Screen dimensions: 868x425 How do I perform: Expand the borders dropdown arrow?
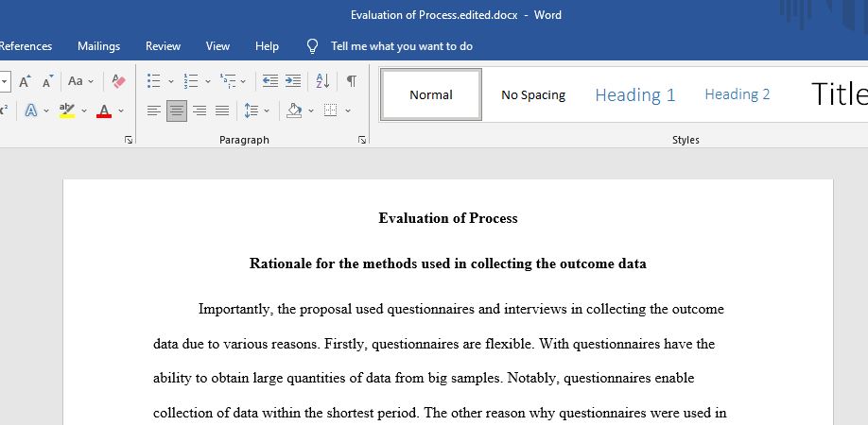(x=348, y=111)
